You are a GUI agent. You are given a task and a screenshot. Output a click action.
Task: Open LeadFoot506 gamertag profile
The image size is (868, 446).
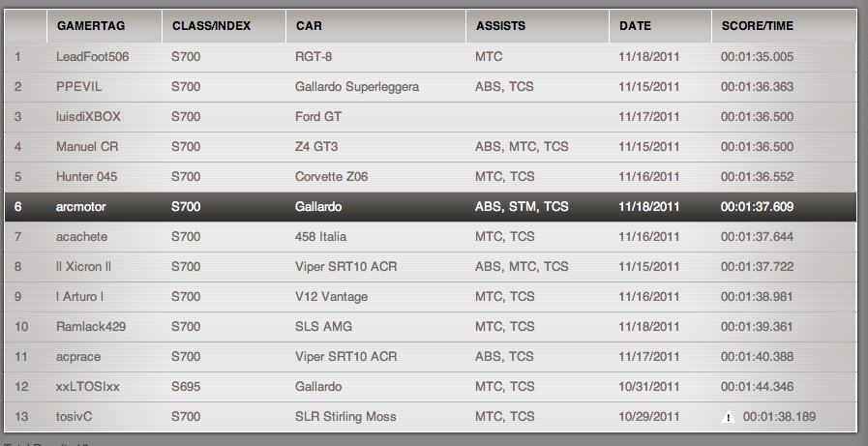[x=92, y=57]
